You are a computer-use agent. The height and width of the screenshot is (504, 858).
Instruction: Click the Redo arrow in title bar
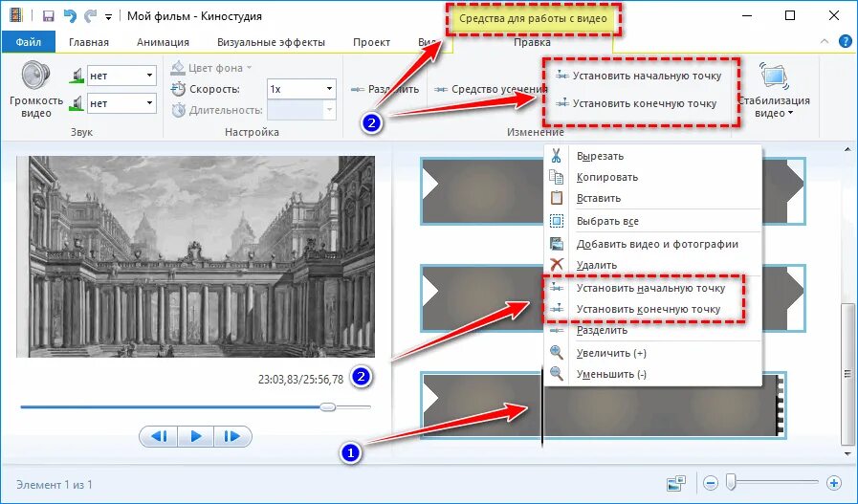coord(90,16)
